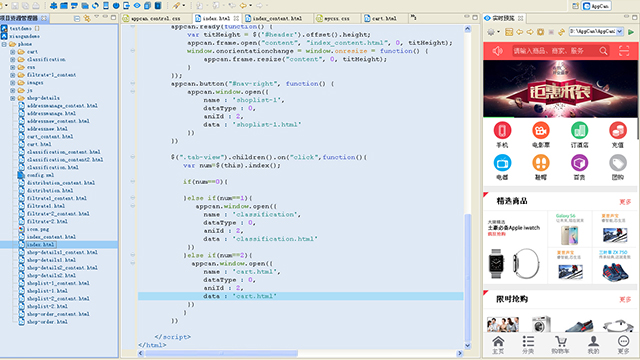Collapse the code fold marker beside appcan.button line

[x=132, y=83]
